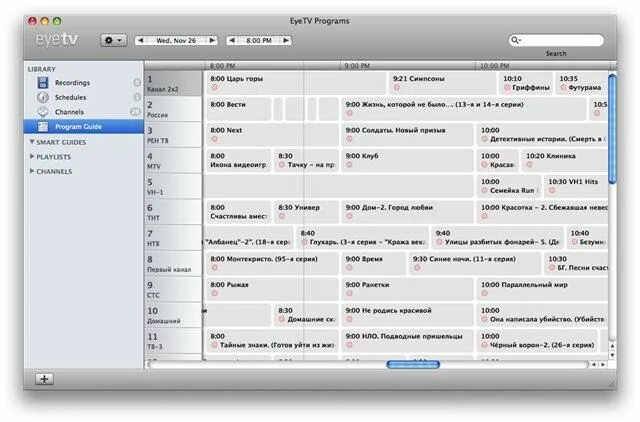640x422 pixels.
Task: Open program 8:00 Монтекристо
Action: tap(272, 263)
